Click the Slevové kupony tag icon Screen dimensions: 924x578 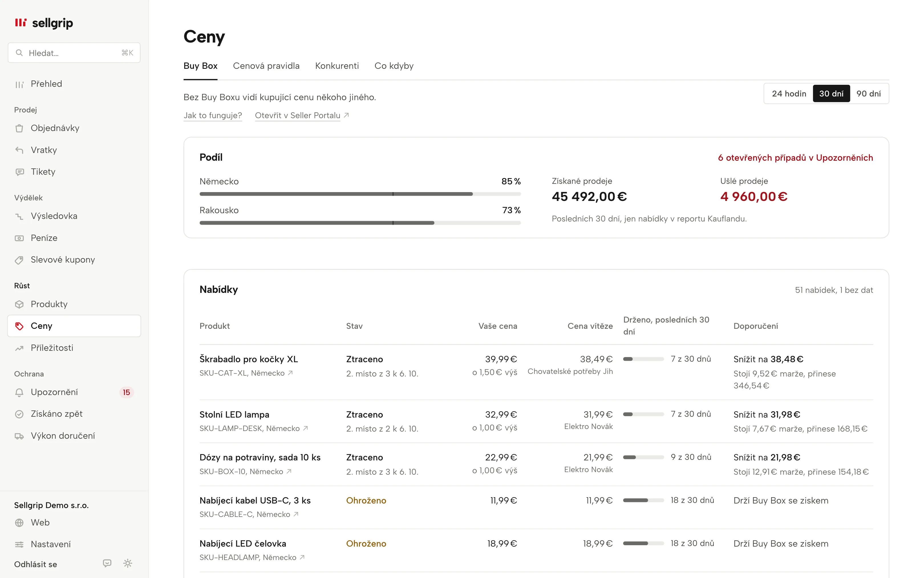[x=19, y=260]
